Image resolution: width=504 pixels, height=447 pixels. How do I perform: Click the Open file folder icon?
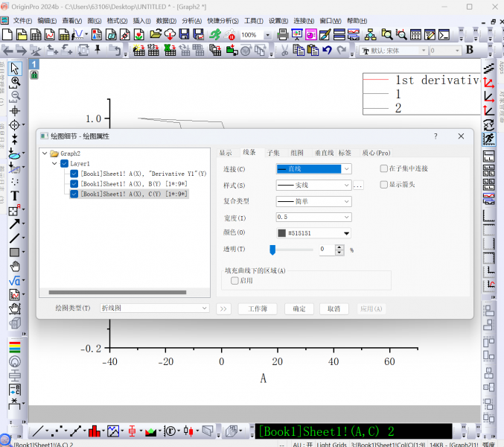coord(156,34)
